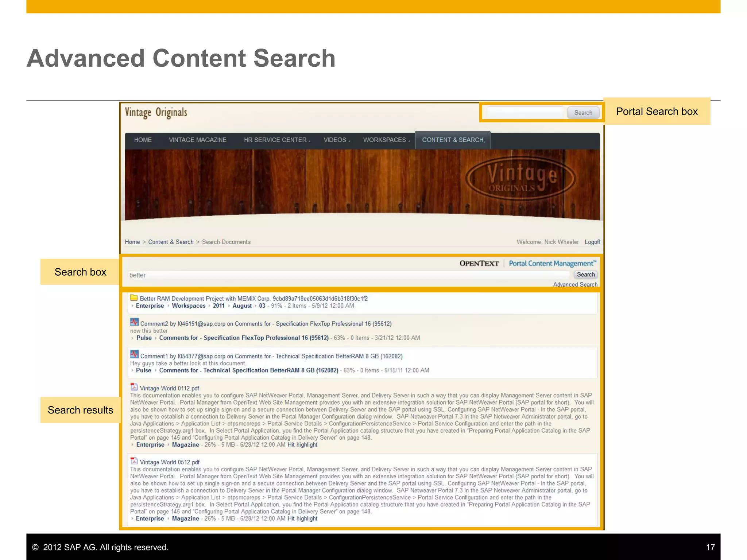Open Vintage World 0112.pdf result title

click(x=170, y=389)
